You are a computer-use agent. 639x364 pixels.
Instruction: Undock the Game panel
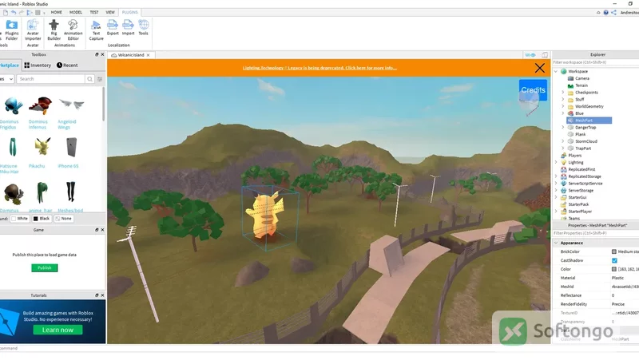[97, 230]
